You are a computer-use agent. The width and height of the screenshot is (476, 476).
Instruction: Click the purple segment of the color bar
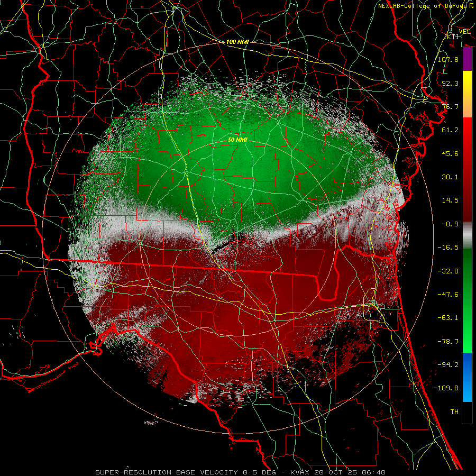(x=467, y=59)
